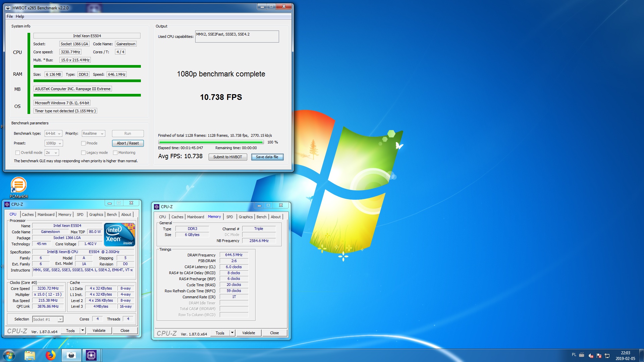Click the right CPU-Z window title icon
Viewport: 644px width, 362px height.
157,206
